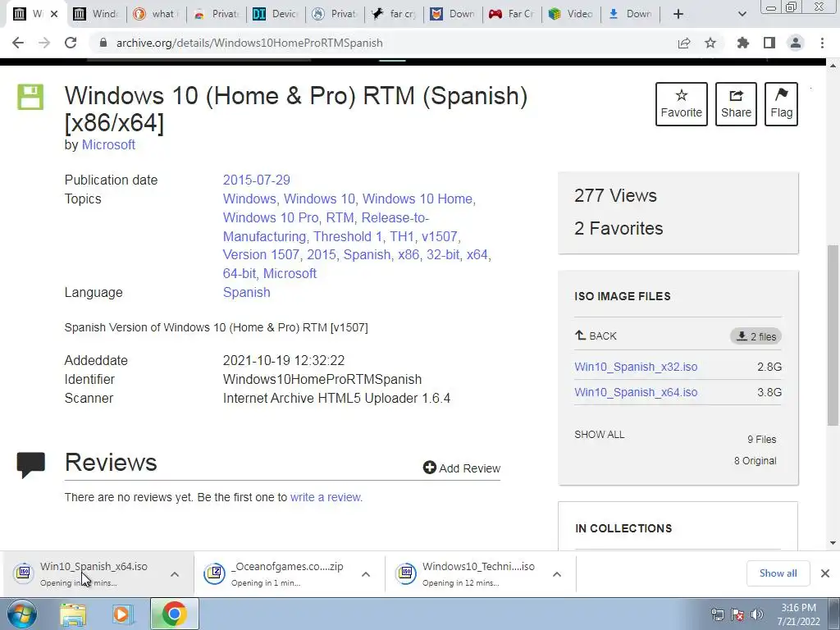The image size is (840, 630).
Task: Click Add Review
Action: tap(461, 468)
